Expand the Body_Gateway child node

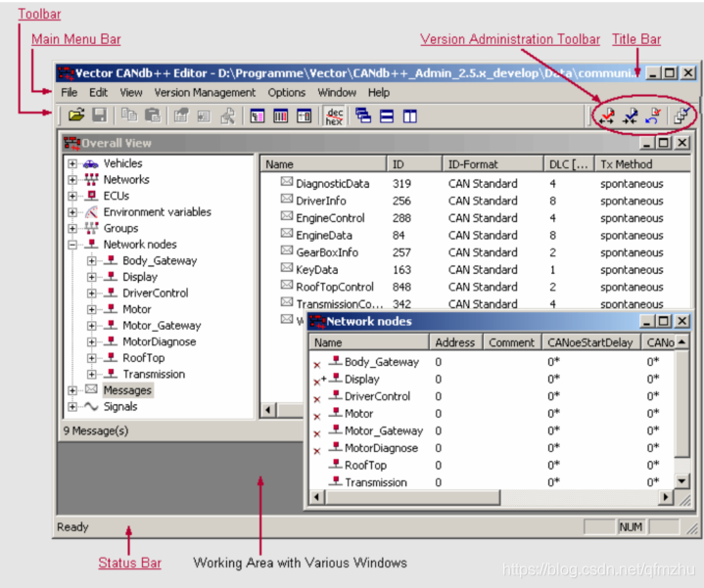click(x=92, y=260)
